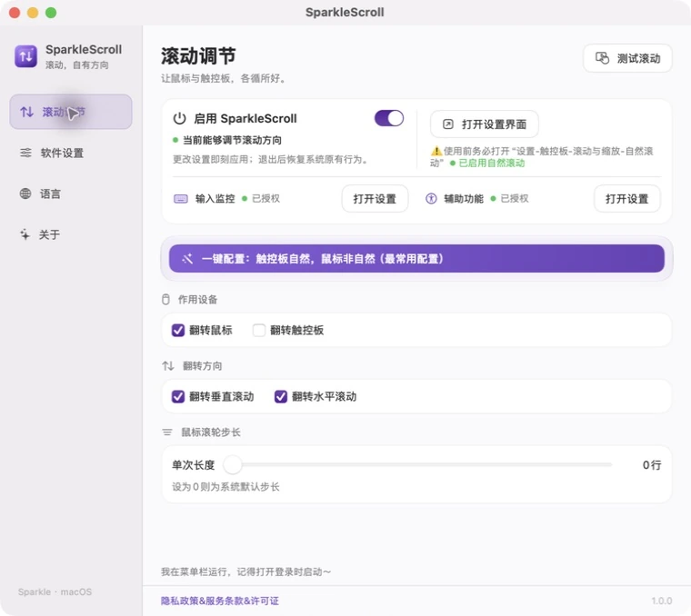Screen dimensions: 691x616
Task: Click the power icon next to 启用 SparkleScroll
Action: tap(179, 118)
